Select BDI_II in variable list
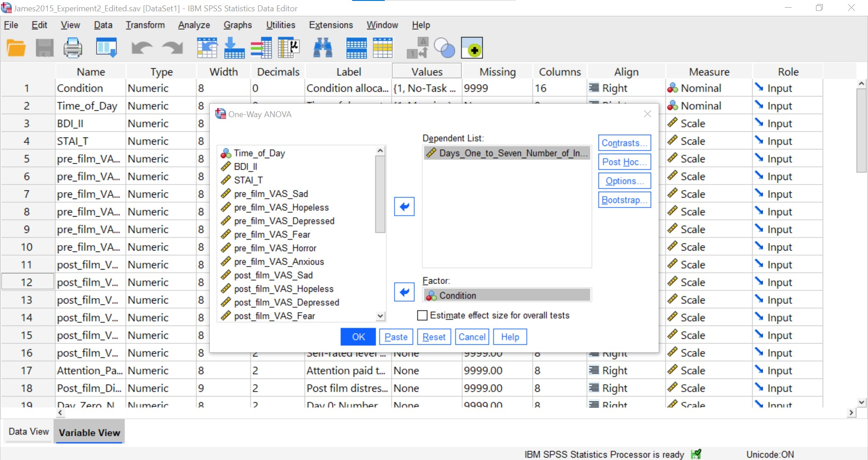Image resolution: width=868 pixels, height=460 pixels. click(x=245, y=167)
